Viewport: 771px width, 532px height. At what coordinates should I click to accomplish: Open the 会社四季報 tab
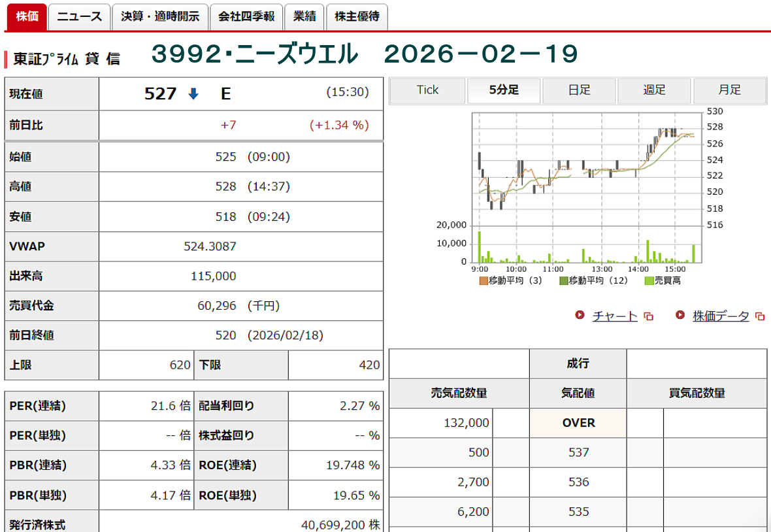coord(246,17)
